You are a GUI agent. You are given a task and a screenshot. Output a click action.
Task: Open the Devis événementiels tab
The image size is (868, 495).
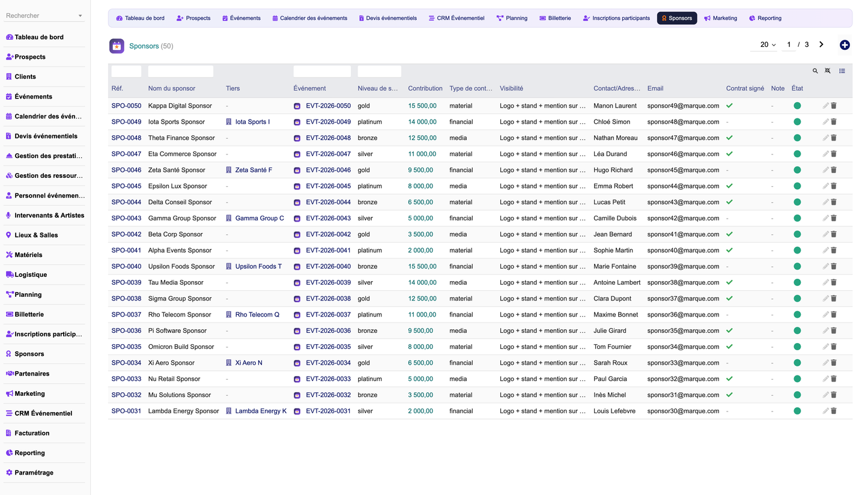[387, 18]
